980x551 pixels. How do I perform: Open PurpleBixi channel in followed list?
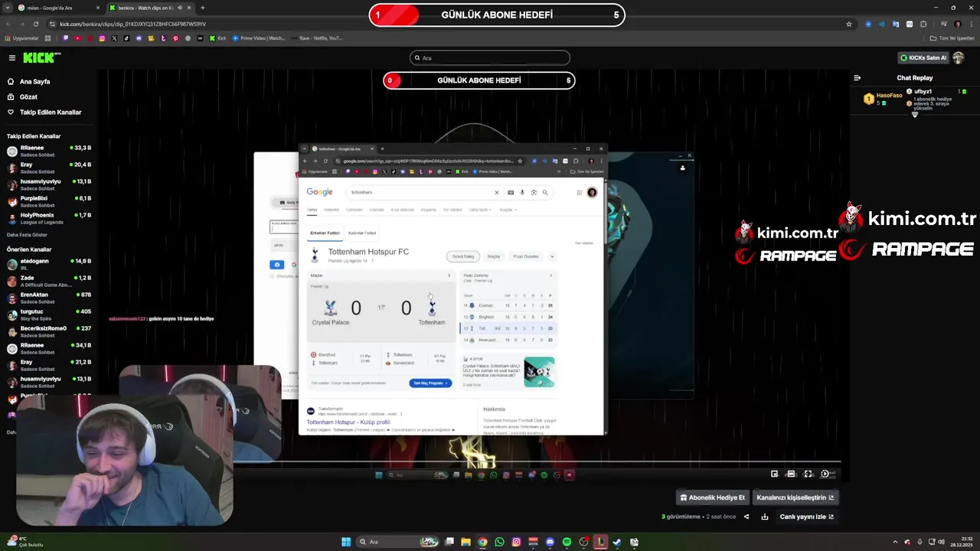pyautogui.click(x=49, y=201)
